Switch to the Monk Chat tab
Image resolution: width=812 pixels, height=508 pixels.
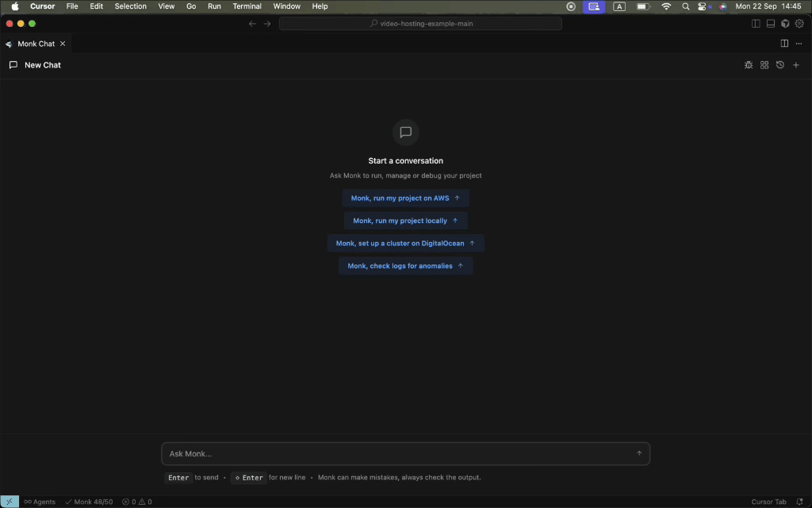(35, 44)
